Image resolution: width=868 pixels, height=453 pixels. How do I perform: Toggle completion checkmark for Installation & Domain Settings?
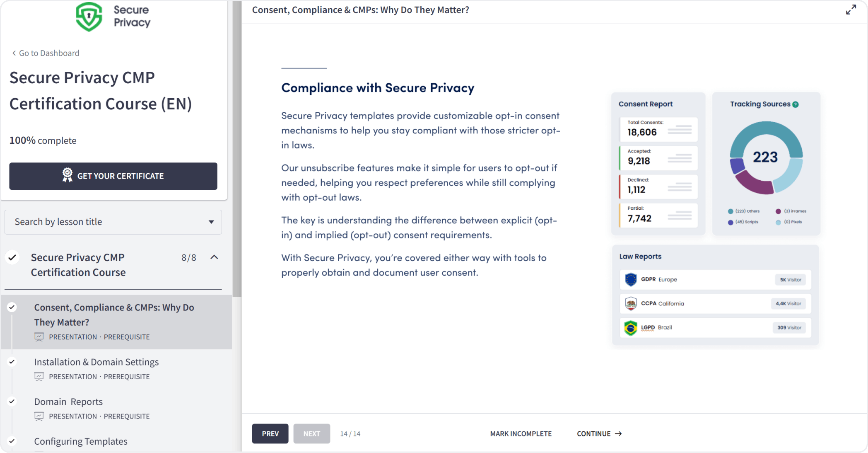click(x=12, y=361)
